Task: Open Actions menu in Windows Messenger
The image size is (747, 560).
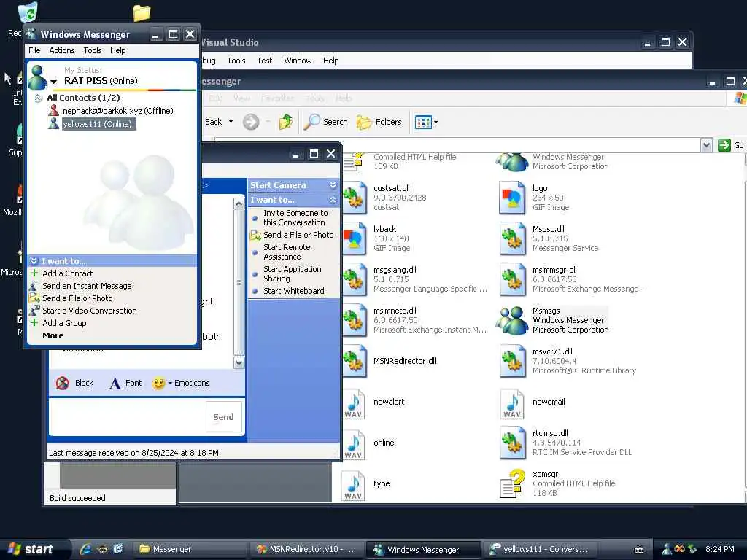Action: 62,50
